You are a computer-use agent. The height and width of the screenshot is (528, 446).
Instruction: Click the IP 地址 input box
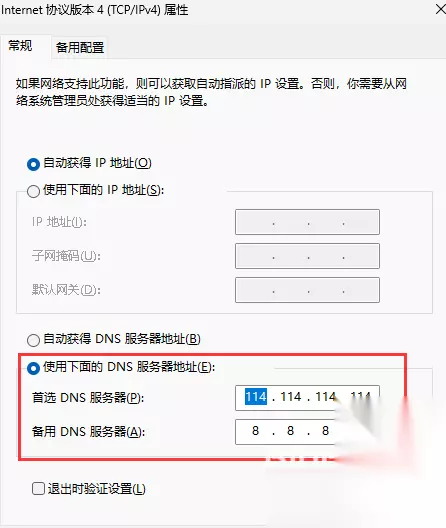tap(307, 222)
